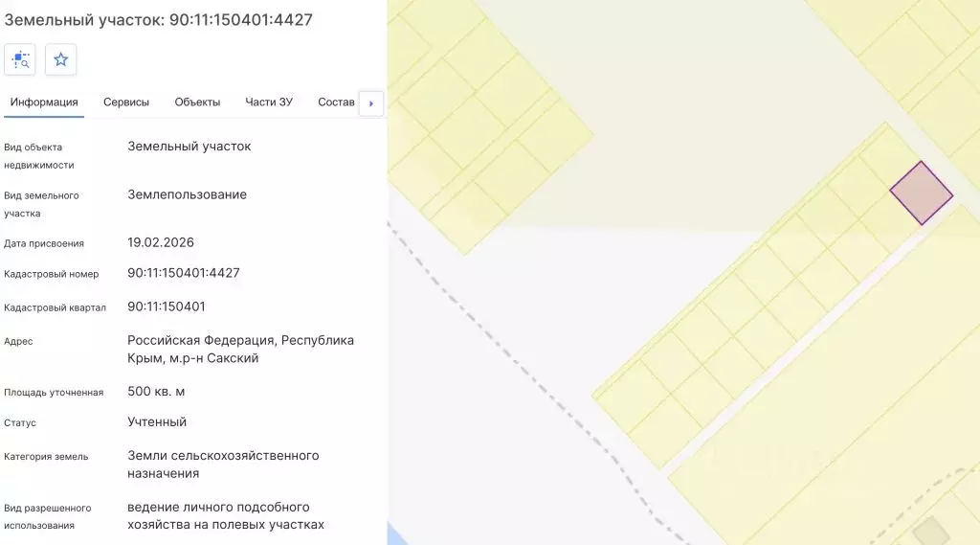
Task: Add parcel to favorites with star icon
Action: 60,59
